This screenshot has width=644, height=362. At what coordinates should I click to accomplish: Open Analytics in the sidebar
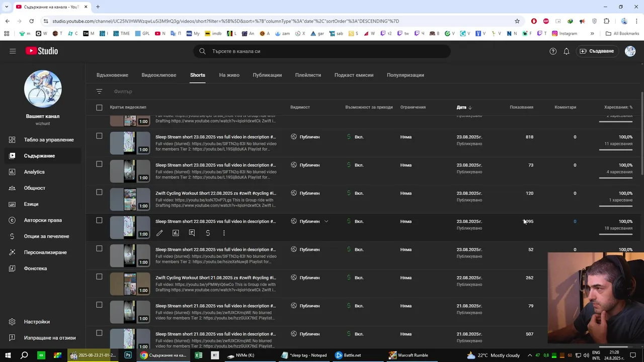[x=43, y=172]
